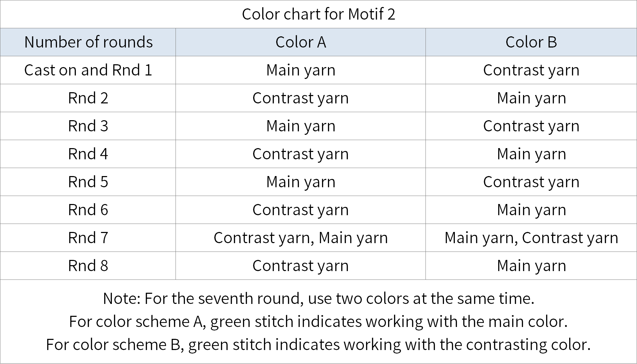Viewport: 637px width, 364px height.
Task: Click the 'Color chart for Motif 2' title
Action: tap(318, 14)
